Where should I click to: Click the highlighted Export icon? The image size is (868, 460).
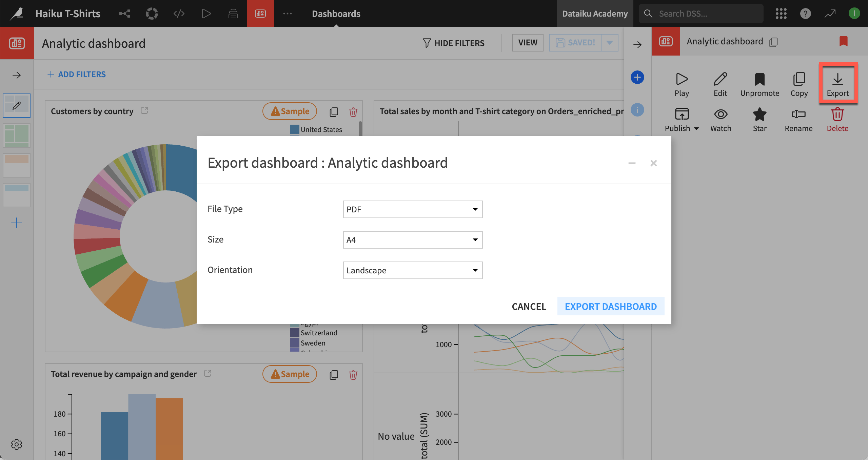point(838,84)
